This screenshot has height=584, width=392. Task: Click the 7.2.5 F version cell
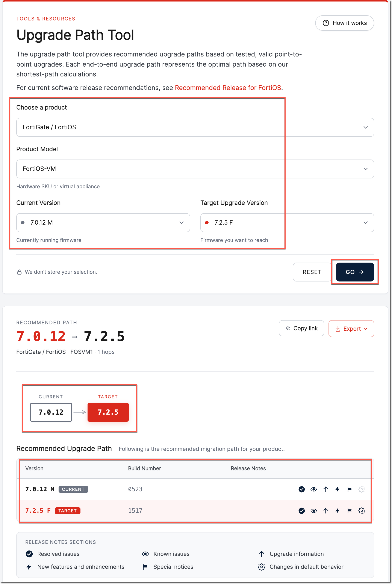click(38, 511)
